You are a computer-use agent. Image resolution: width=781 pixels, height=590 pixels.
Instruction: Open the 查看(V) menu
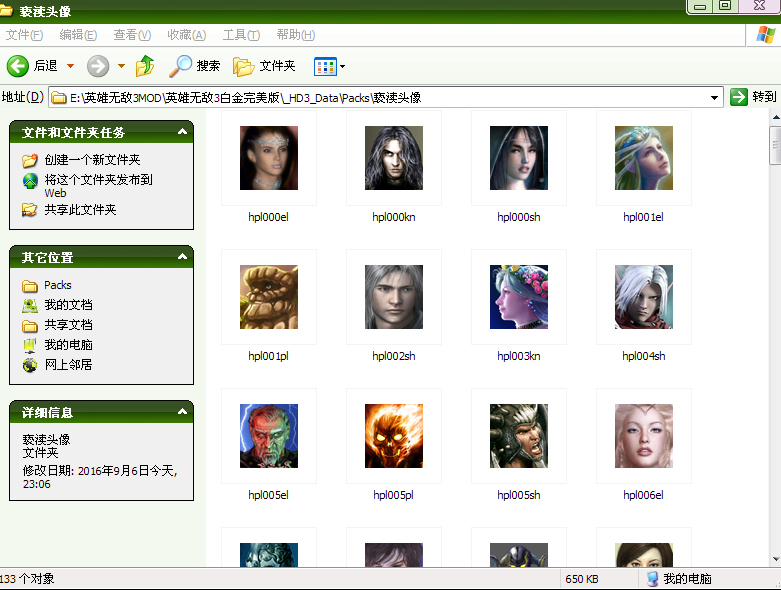point(132,35)
